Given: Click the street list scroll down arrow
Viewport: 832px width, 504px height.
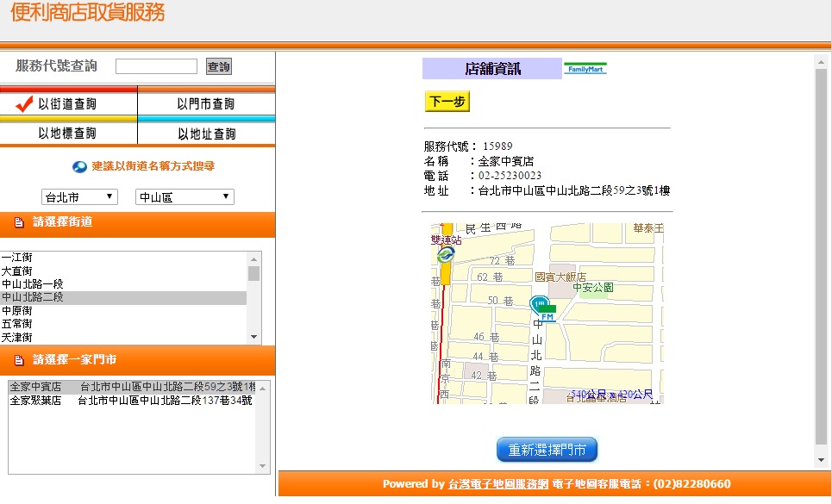Looking at the screenshot, I should pos(253,337).
